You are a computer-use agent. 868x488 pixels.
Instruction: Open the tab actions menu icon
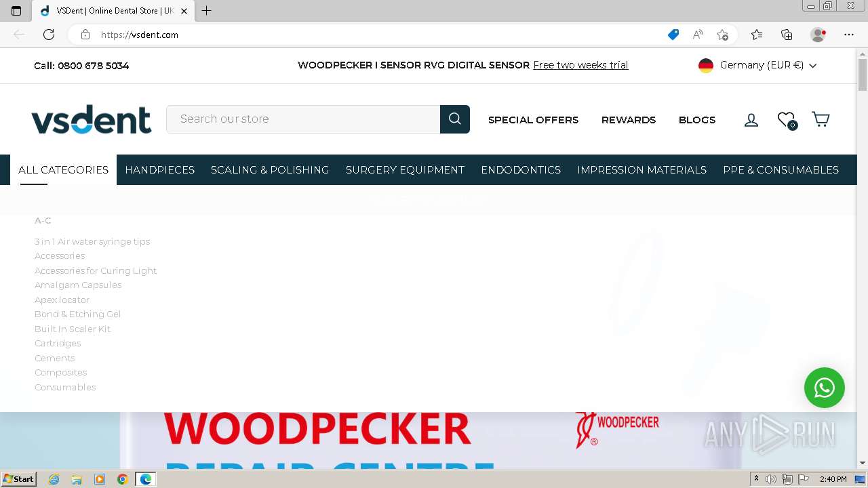tap(16, 11)
